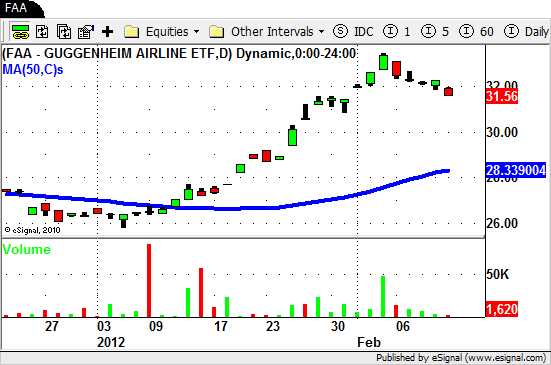Click the green chain link icon

[x=20, y=32]
